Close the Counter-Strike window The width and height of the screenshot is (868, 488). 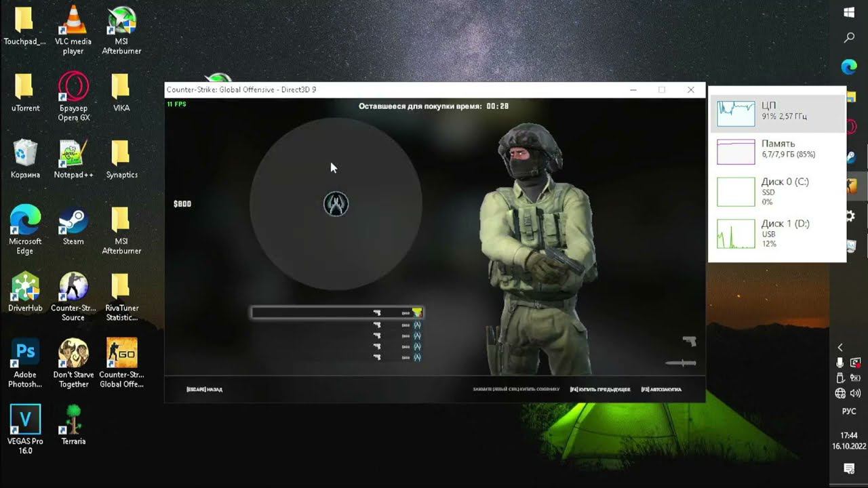click(x=690, y=89)
